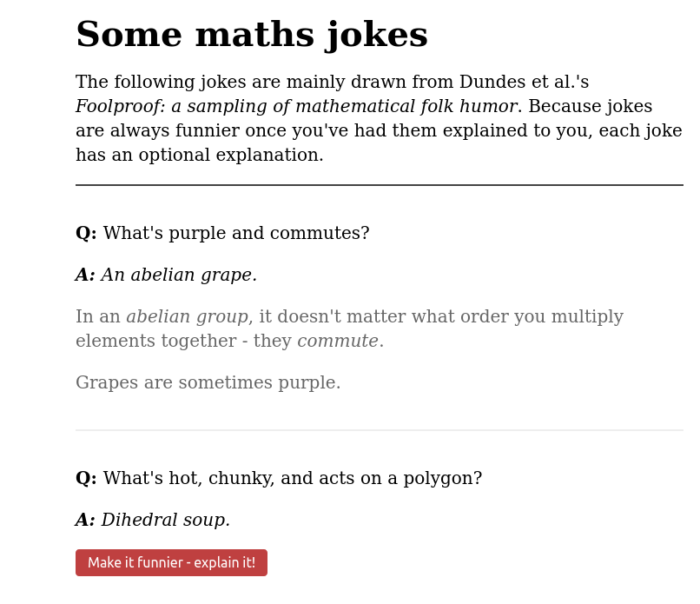Select the answer "An abelian grape."
This screenshot has width=700, height=604.
(179, 275)
